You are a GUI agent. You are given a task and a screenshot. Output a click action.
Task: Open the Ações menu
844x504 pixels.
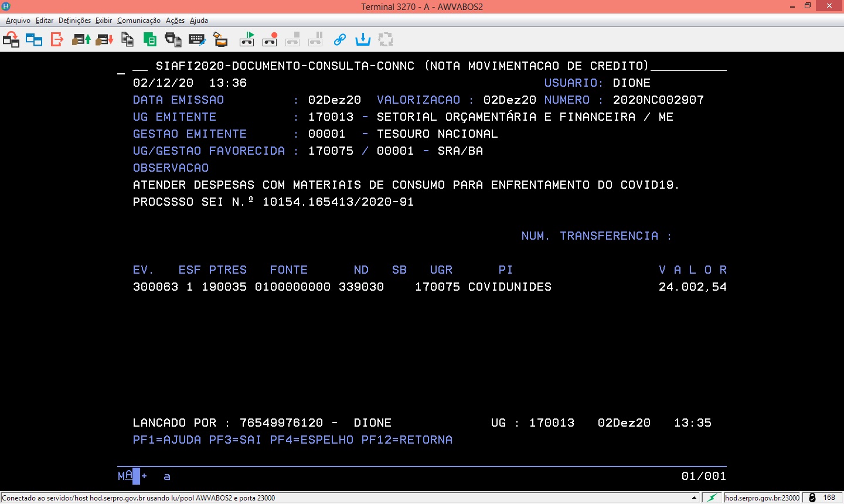[x=175, y=21]
